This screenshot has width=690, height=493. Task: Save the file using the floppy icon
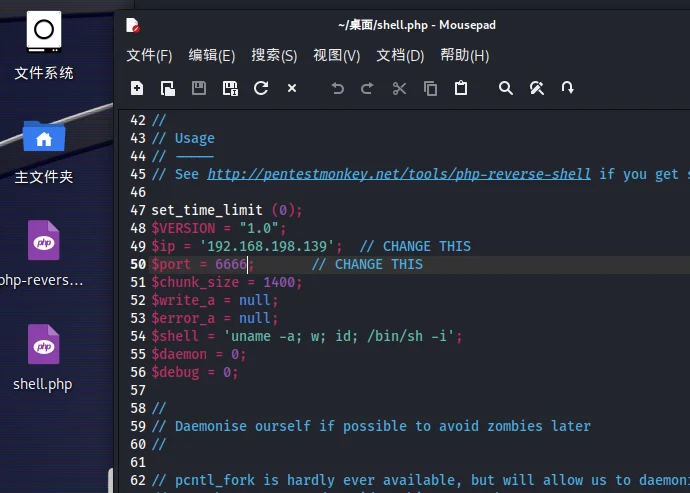(x=199, y=88)
